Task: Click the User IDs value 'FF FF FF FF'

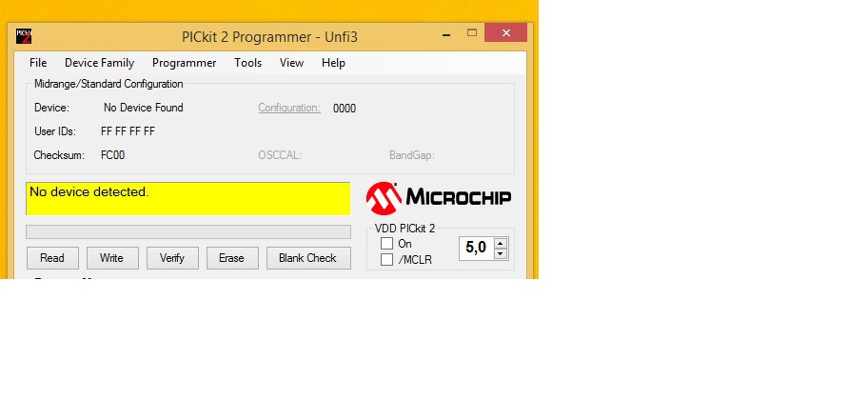Action: (128, 131)
